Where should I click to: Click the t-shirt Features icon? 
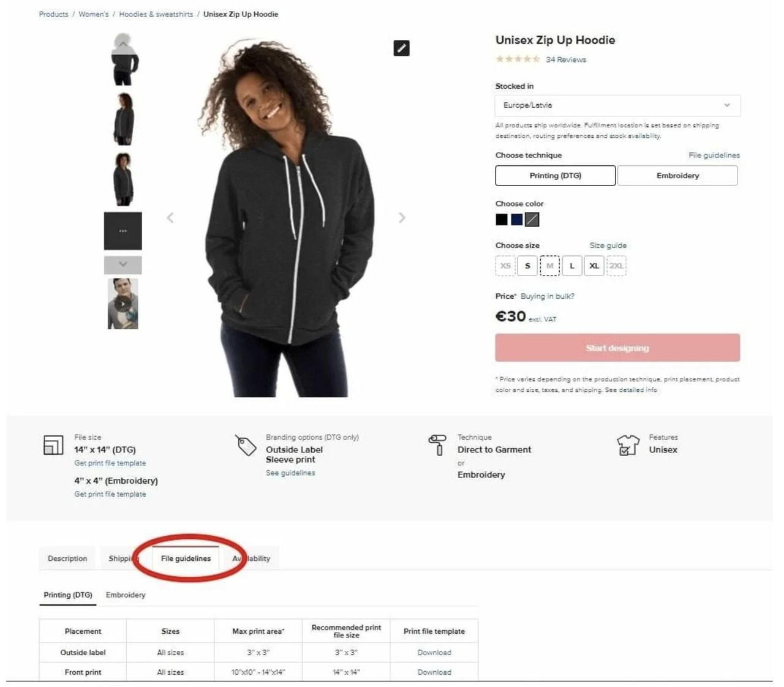click(x=627, y=444)
